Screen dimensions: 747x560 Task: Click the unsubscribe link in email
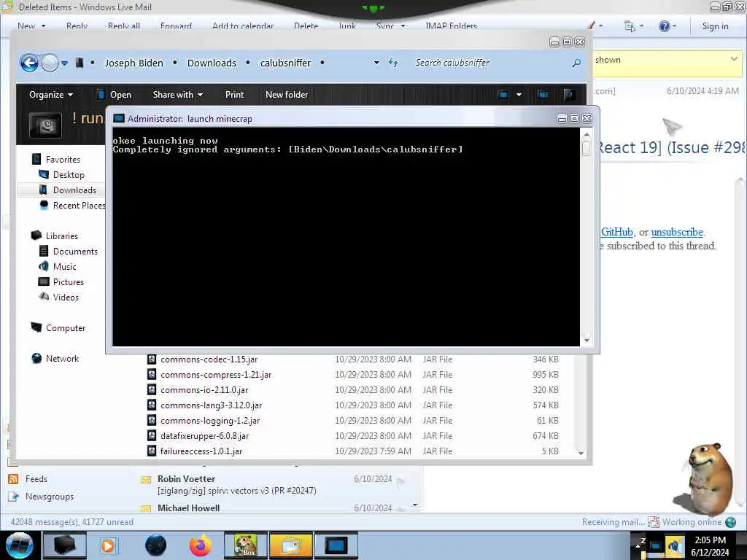pyautogui.click(x=677, y=232)
